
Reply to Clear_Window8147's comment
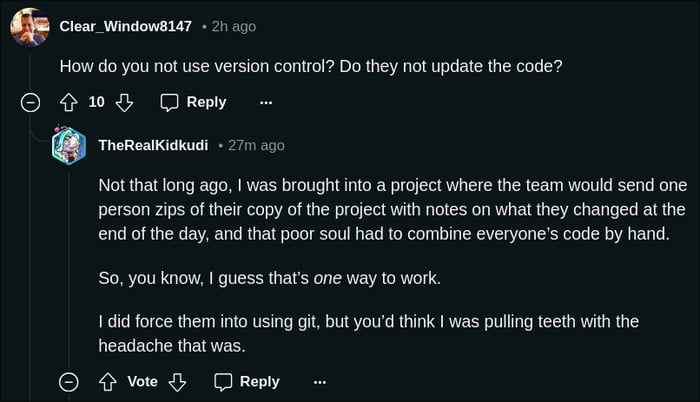point(193,102)
